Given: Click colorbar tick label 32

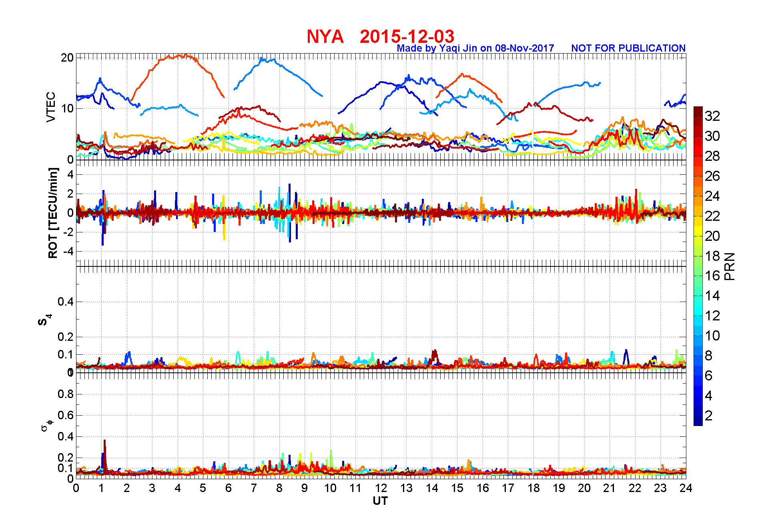Looking at the screenshot, I should coord(712,116).
